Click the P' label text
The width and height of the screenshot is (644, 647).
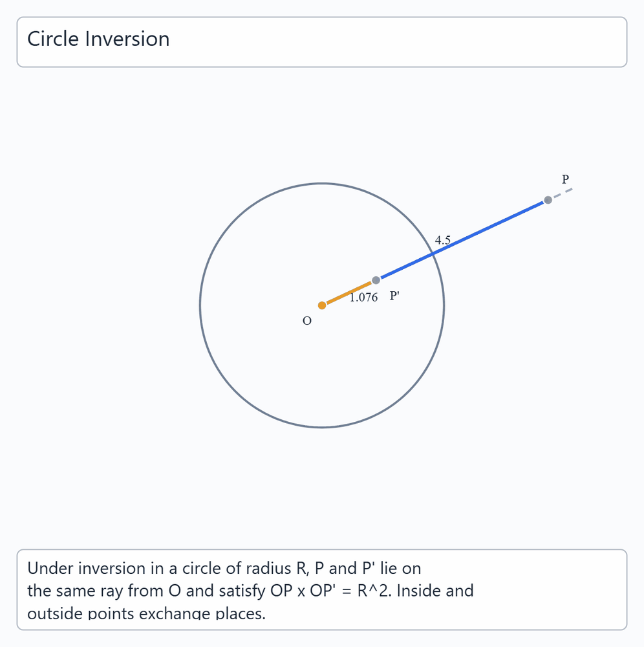tap(394, 296)
